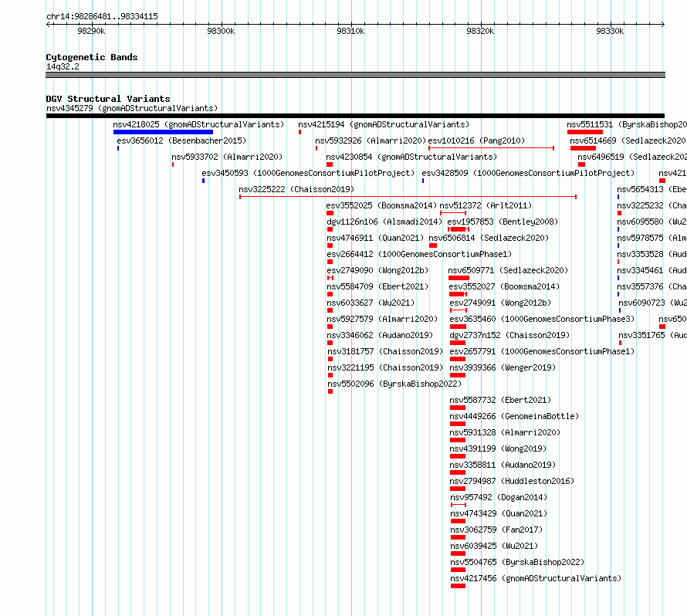The height and width of the screenshot is (616, 687).
Task: Select nsv6509771 (Sedlazeck2020) label
Action: [508, 270]
